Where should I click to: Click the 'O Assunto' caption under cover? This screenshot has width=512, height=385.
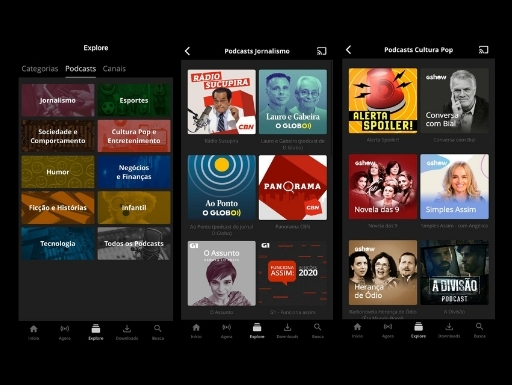coord(222,312)
